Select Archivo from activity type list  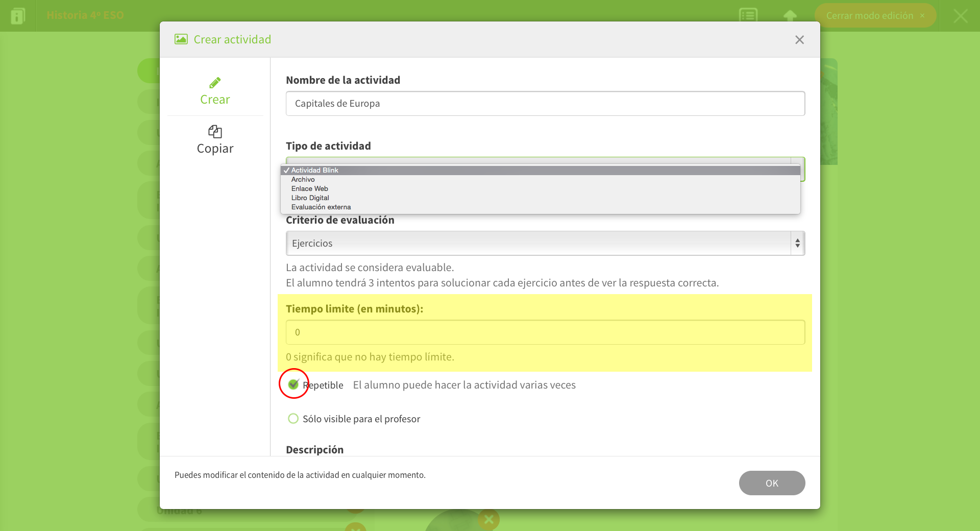point(303,180)
